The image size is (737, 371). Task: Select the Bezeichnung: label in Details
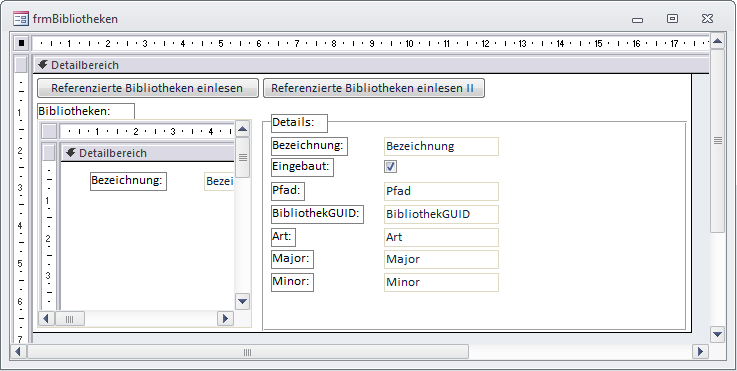pyautogui.click(x=309, y=146)
